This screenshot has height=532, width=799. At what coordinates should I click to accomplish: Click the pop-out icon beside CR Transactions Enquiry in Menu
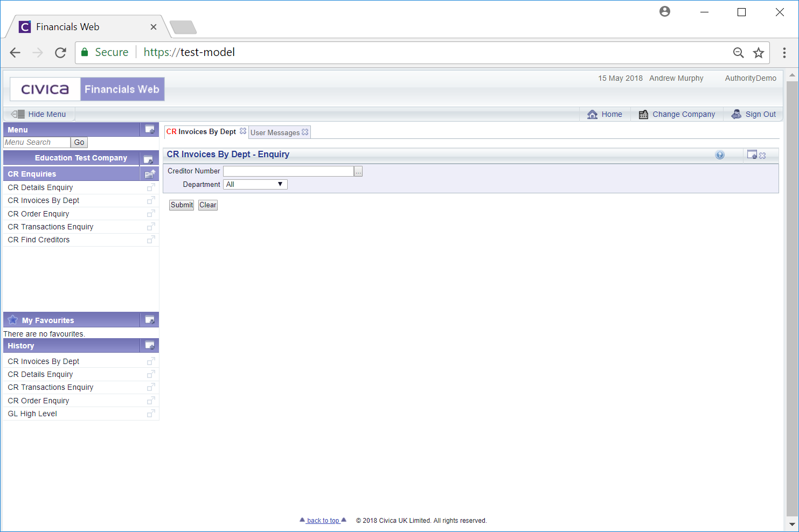click(151, 227)
